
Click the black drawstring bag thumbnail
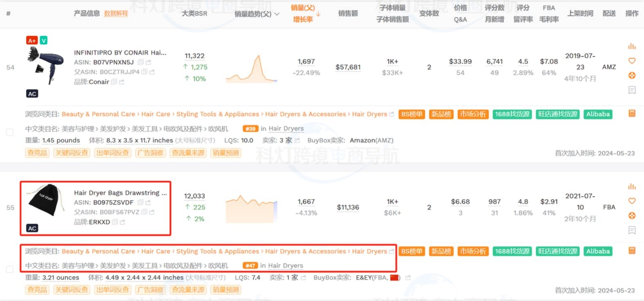(45, 200)
